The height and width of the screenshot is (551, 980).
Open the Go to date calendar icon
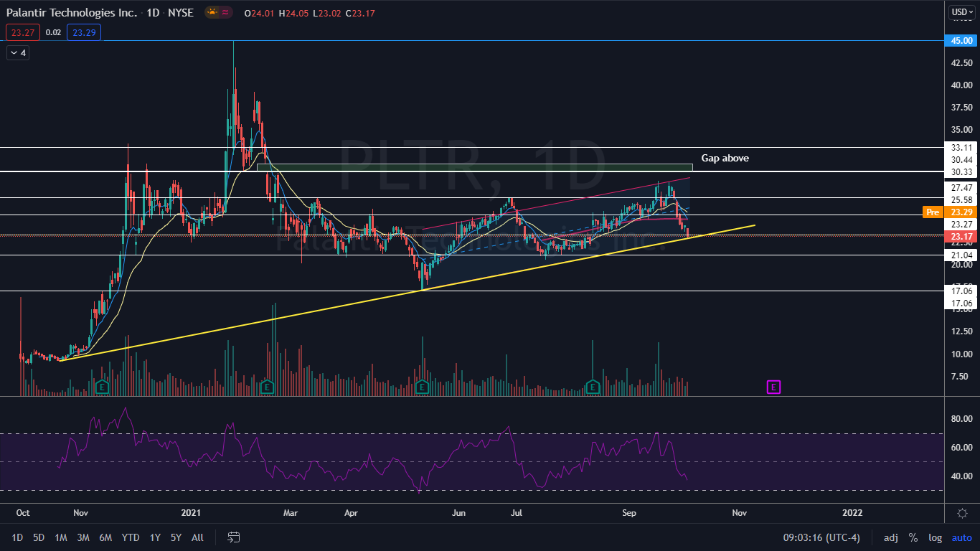tap(234, 537)
